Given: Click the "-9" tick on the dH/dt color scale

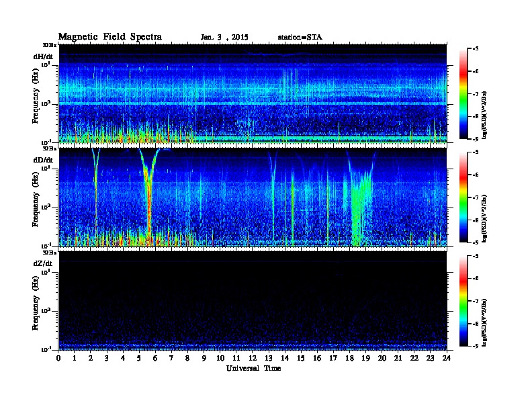Looking at the screenshot, I should 475,139.
